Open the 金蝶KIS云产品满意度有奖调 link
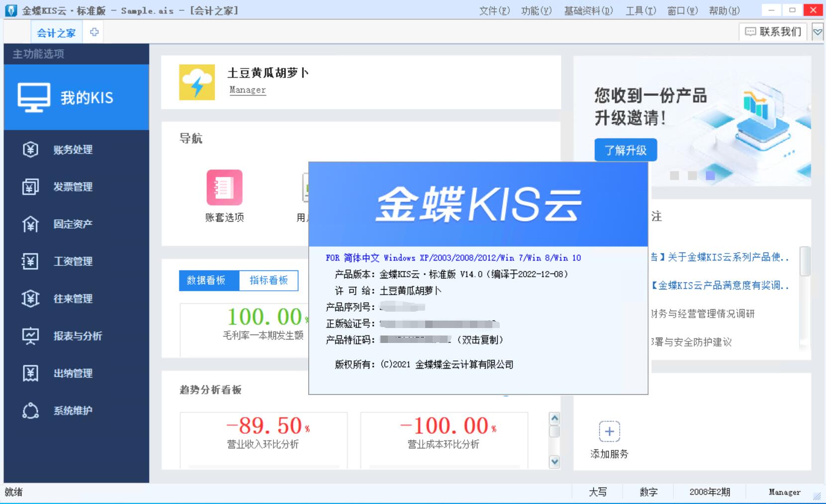Screen dimensions: 826x504 point(720,285)
